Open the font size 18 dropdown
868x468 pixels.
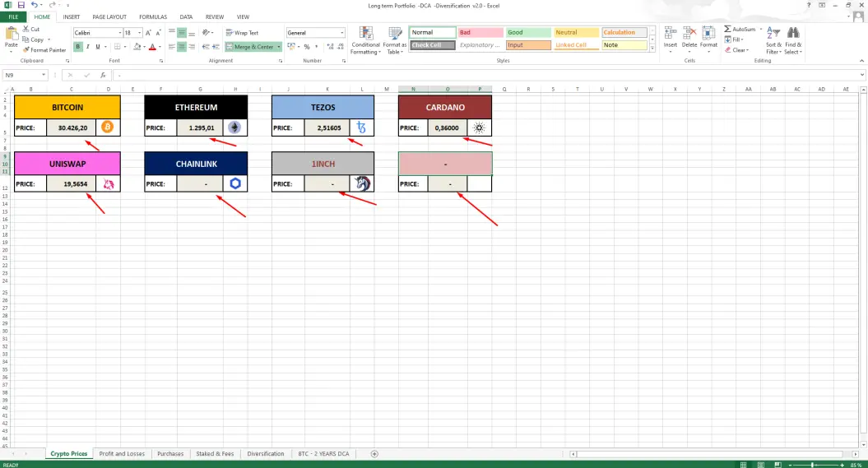pyautogui.click(x=140, y=33)
